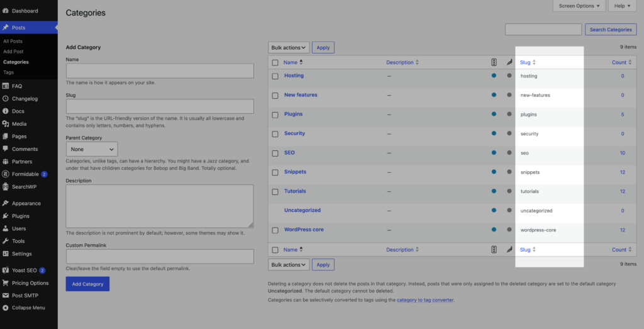This screenshot has height=329, width=644.
Task: Open the top Bulk actions dropdown
Action: coord(289,48)
